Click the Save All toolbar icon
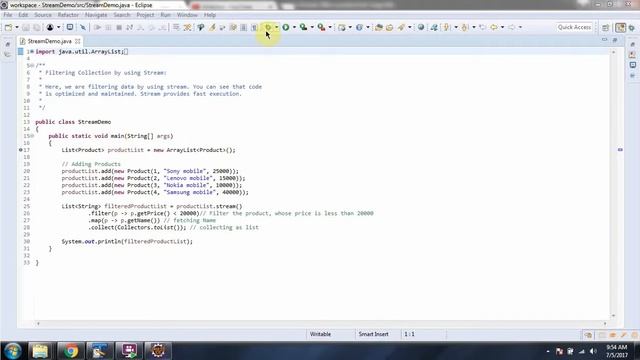 point(37,27)
